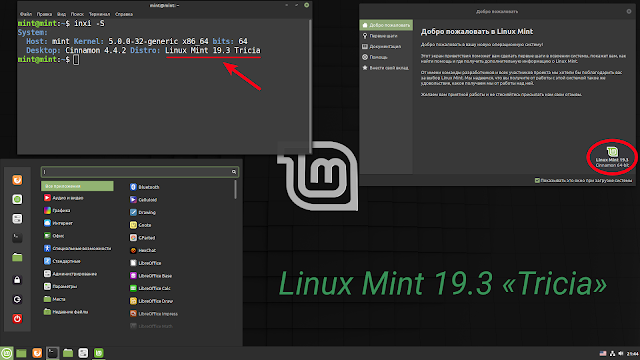This screenshot has height=360, width=640.
Task: Launch GParted partition editor
Action: [142, 238]
